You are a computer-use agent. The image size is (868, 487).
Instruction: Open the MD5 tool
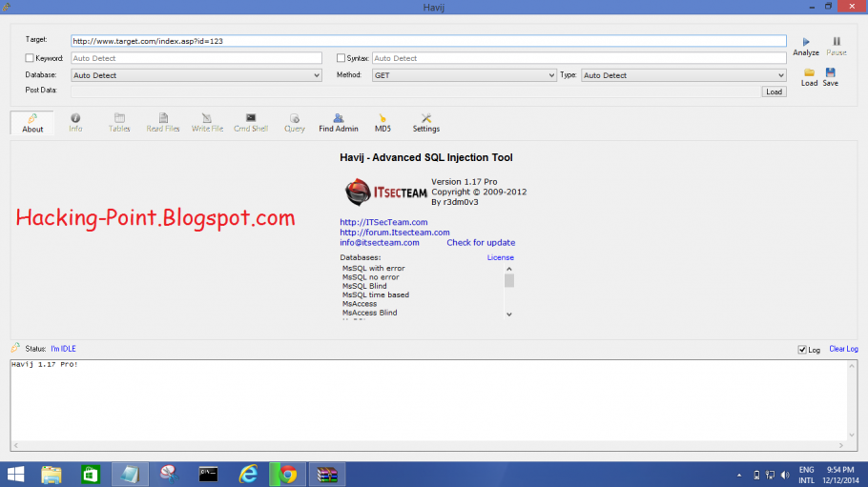click(382, 123)
